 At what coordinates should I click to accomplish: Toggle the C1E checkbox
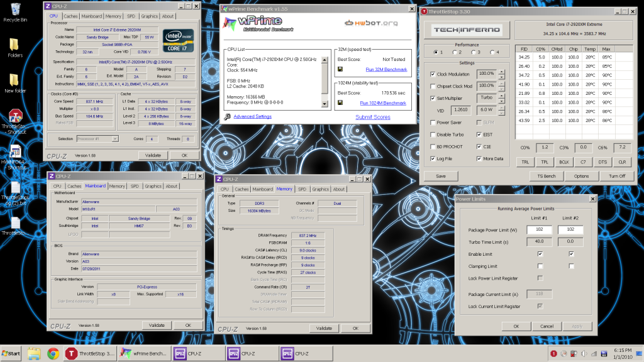(479, 146)
